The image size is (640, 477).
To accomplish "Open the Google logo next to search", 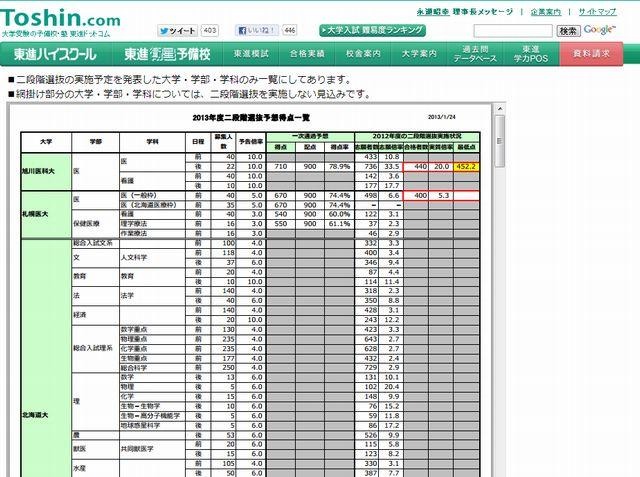I will click(599, 30).
